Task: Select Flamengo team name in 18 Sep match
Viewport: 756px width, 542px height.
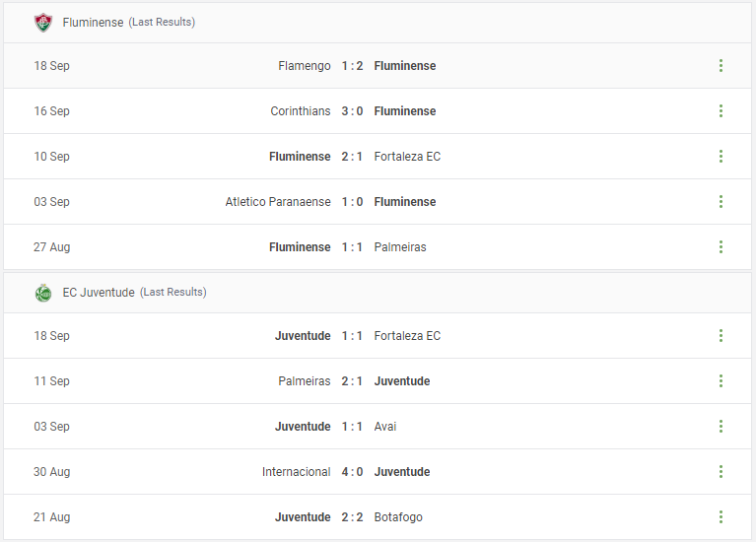Action: 305,66
